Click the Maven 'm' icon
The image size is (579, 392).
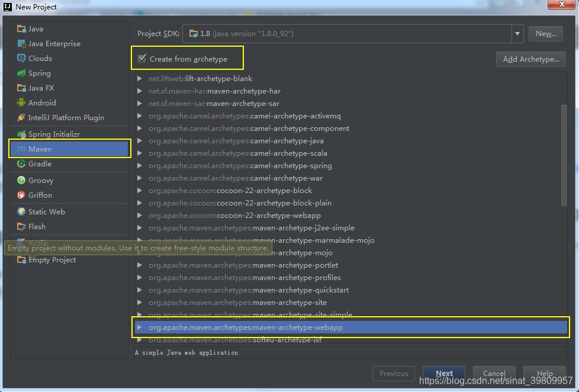click(x=21, y=149)
